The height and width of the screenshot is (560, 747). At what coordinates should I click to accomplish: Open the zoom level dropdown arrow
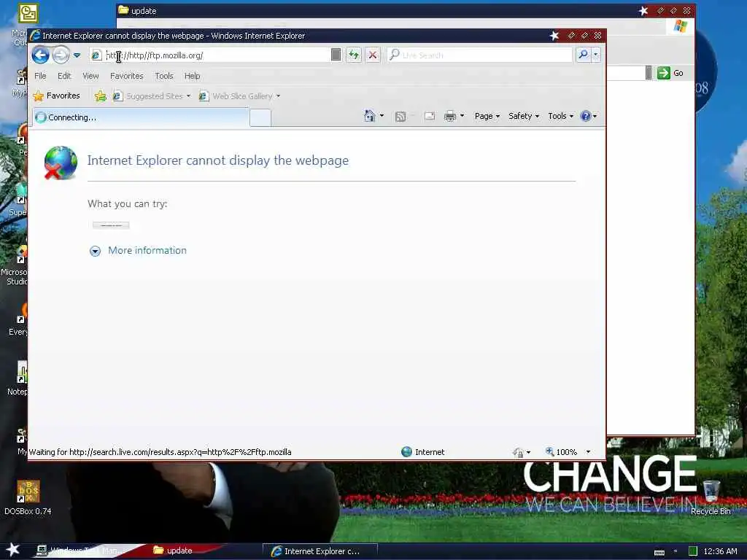(x=588, y=452)
